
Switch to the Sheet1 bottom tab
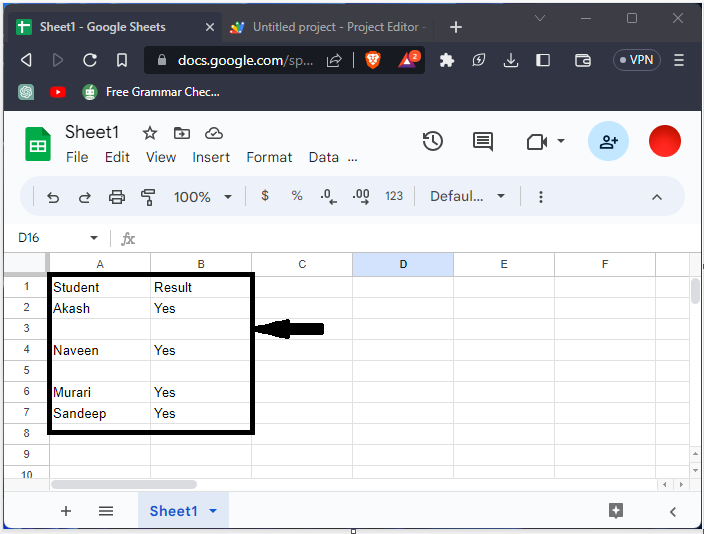pos(174,511)
